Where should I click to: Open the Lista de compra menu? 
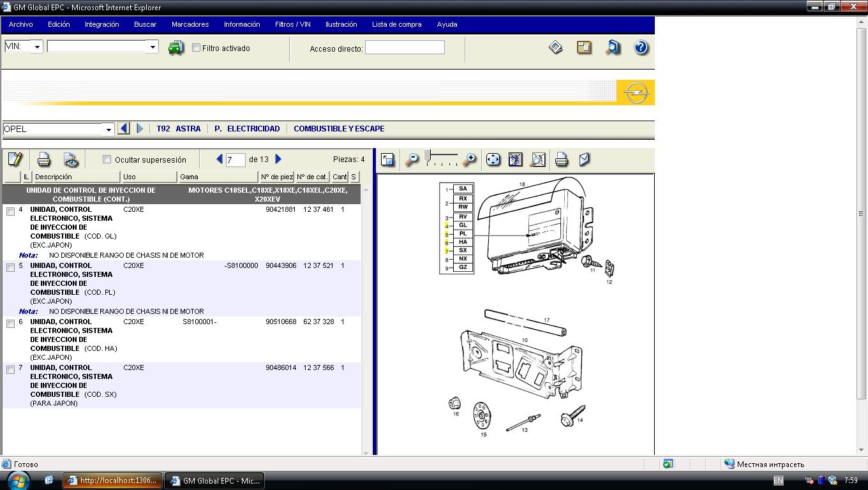pyautogui.click(x=397, y=24)
